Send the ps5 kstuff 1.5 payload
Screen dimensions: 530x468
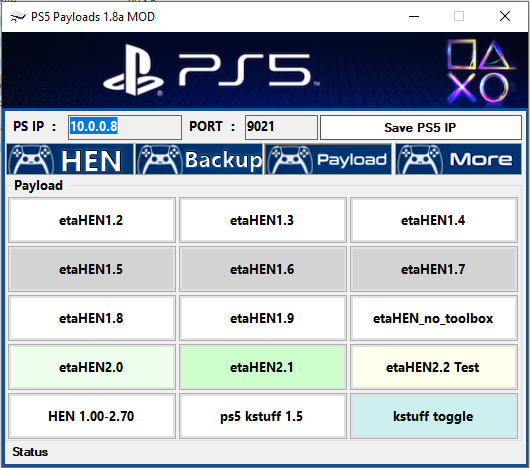[263, 416]
